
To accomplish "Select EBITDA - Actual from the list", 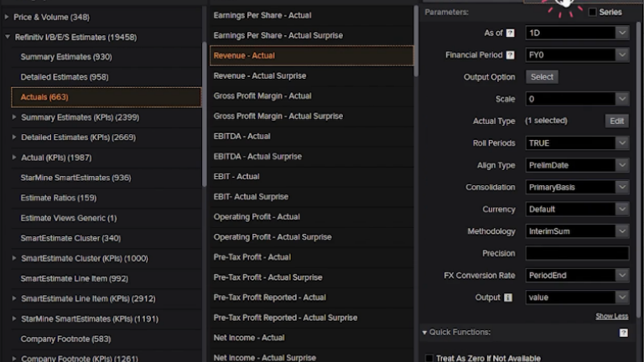I will [242, 137].
